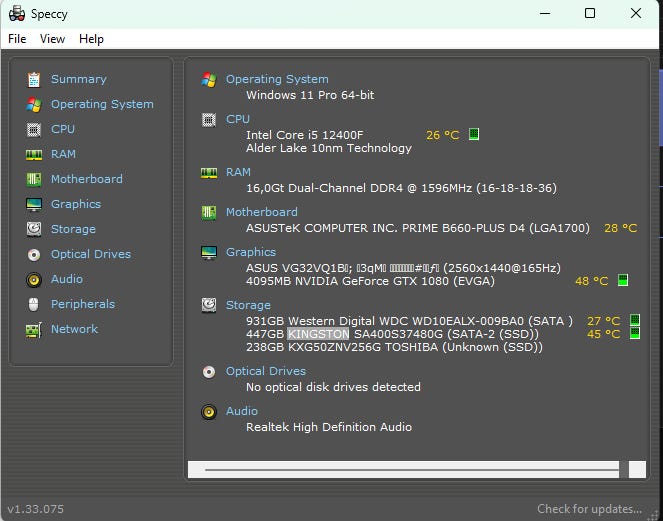Click the Storage drive icon in main panel
The width and height of the screenshot is (663, 521).
pos(209,305)
